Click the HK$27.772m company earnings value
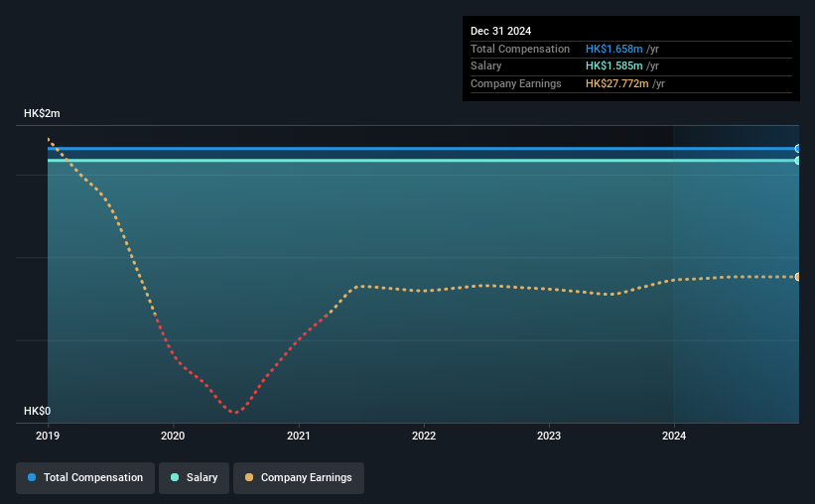 click(x=617, y=83)
